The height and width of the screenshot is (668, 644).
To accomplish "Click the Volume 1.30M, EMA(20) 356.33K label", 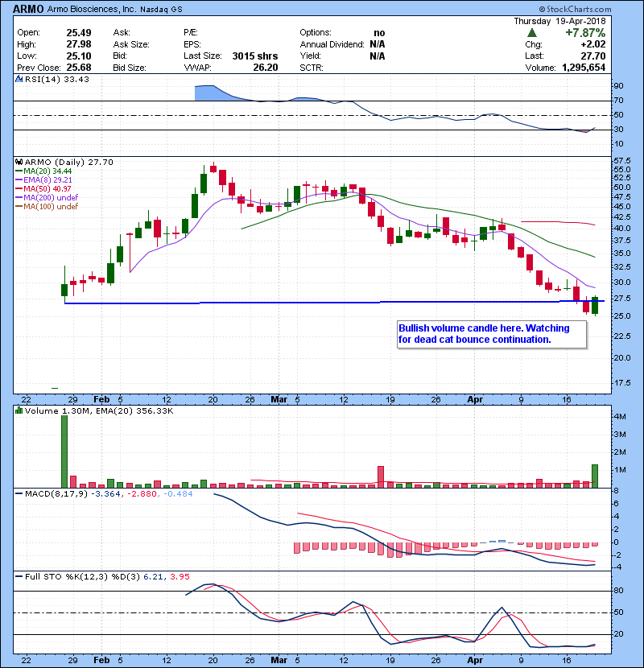I will click(99, 410).
